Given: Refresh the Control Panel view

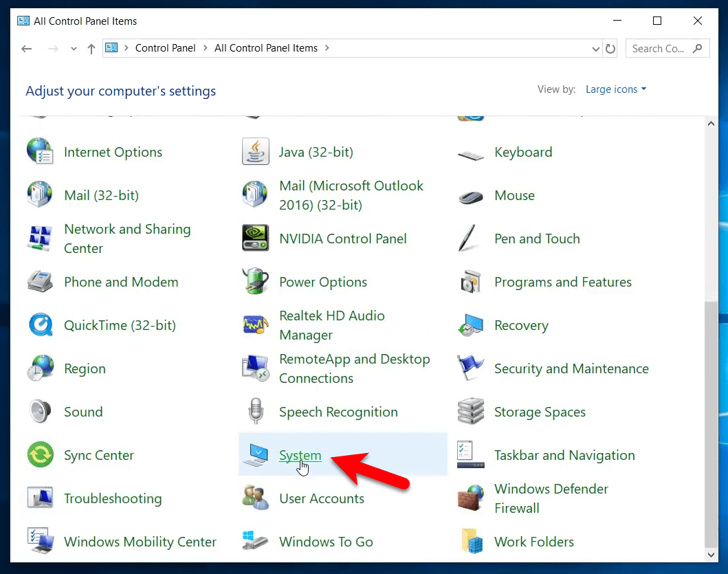Looking at the screenshot, I should click(x=610, y=49).
